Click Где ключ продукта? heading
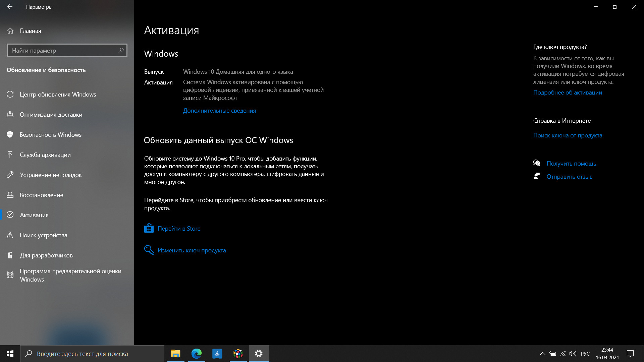Image resolution: width=644 pixels, height=362 pixels. point(560,47)
